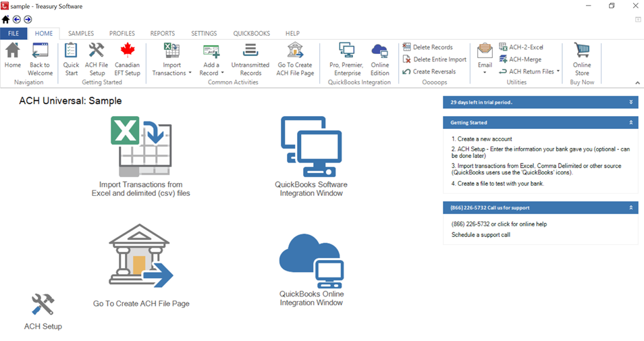The width and height of the screenshot is (644, 341).
Task: Click 'Schedule a support call' link
Action: (481, 234)
